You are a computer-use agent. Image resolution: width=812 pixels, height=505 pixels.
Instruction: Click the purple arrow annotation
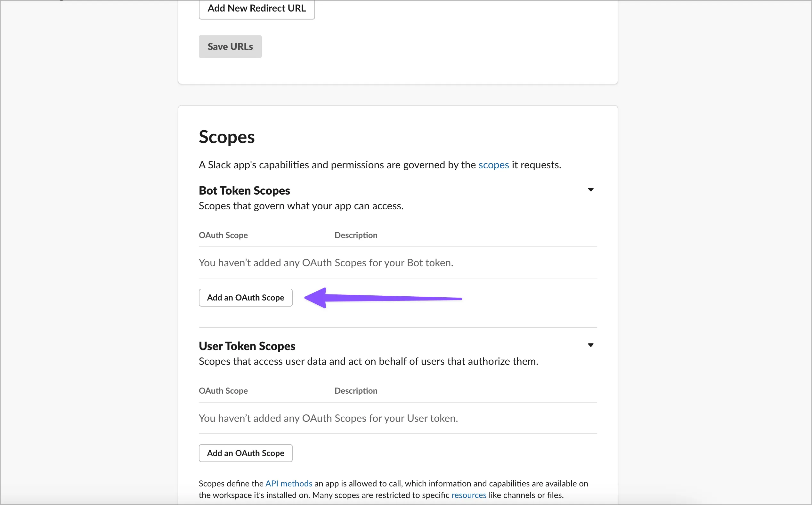(x=383, y=298)
